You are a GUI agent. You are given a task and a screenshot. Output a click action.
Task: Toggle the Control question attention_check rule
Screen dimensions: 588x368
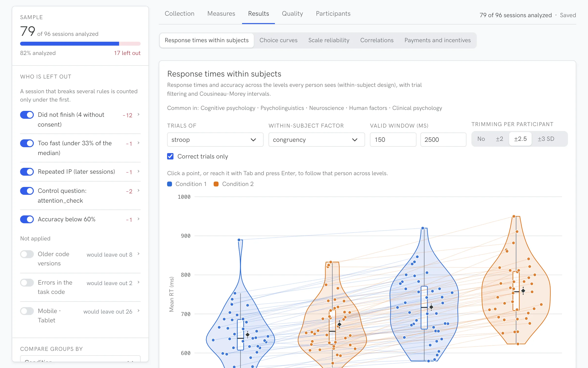(27, 191)
